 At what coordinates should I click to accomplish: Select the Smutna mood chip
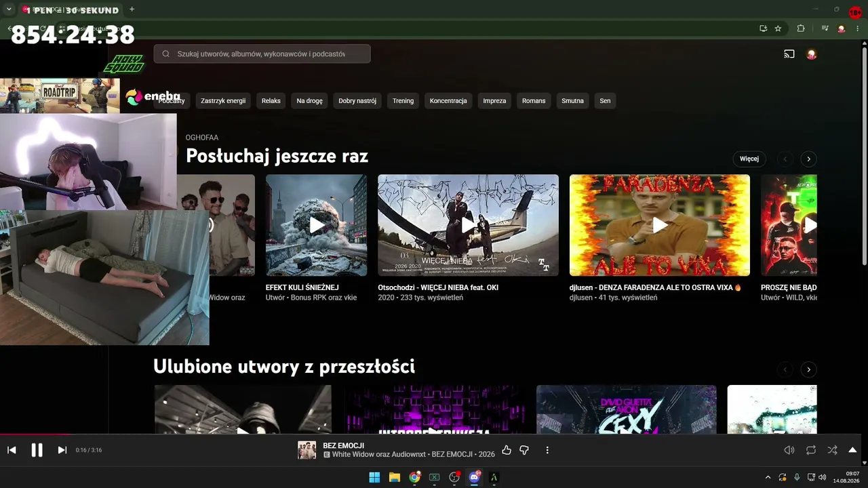[573, 101]
